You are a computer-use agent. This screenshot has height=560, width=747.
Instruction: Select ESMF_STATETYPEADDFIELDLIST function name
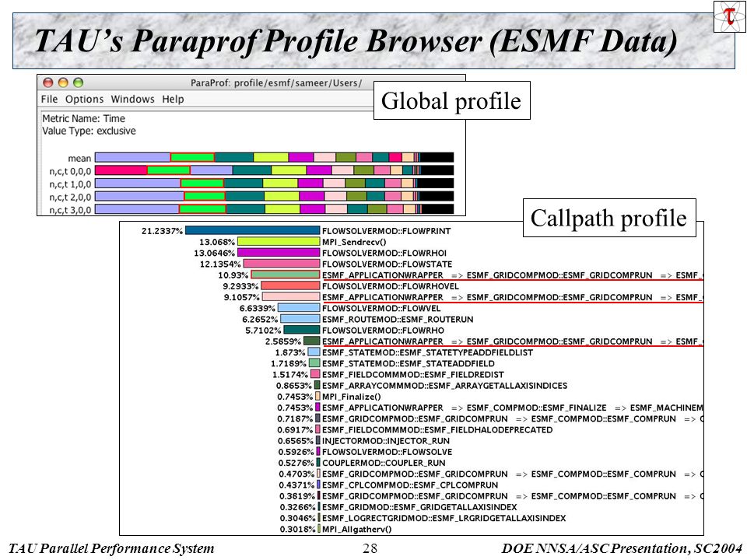pos(427,352)
